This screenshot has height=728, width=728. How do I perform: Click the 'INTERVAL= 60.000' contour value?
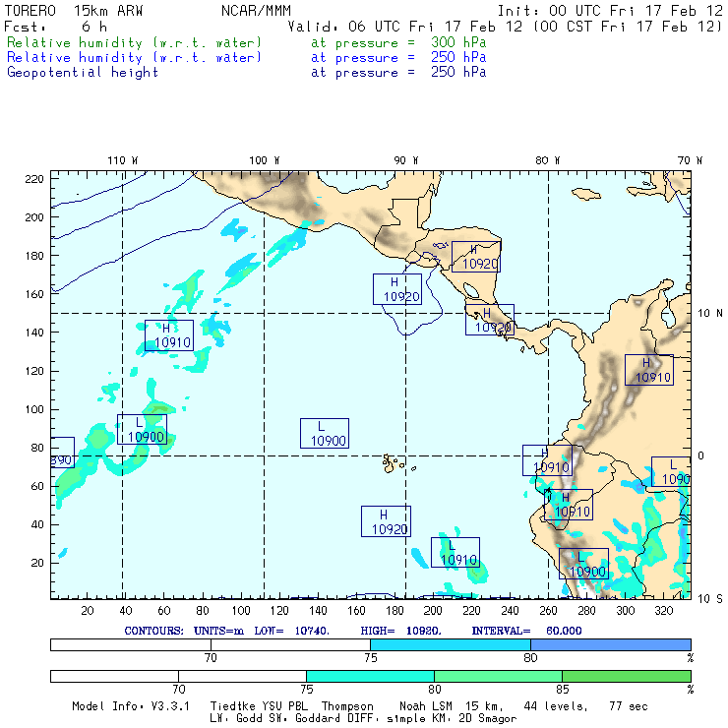point(526,631)
